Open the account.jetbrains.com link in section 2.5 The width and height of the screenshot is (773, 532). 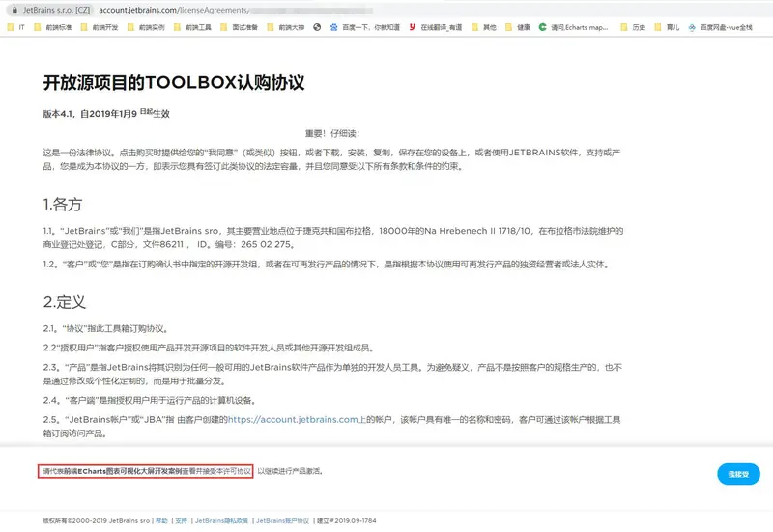click(x=300, y=420)
